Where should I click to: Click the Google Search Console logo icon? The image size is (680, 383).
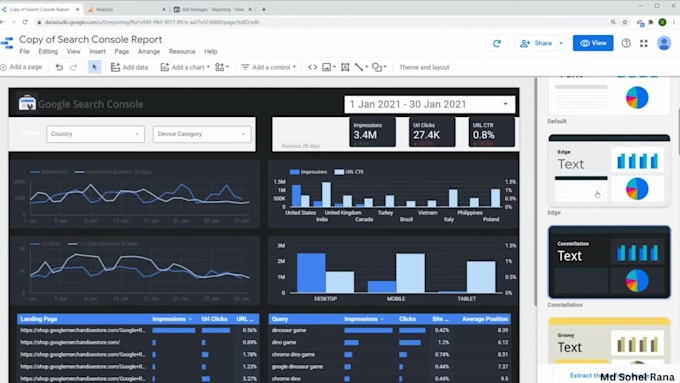point(26,103)
